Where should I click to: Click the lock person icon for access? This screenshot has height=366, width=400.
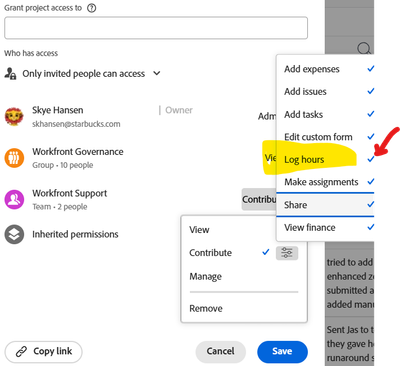coord(10,73)
